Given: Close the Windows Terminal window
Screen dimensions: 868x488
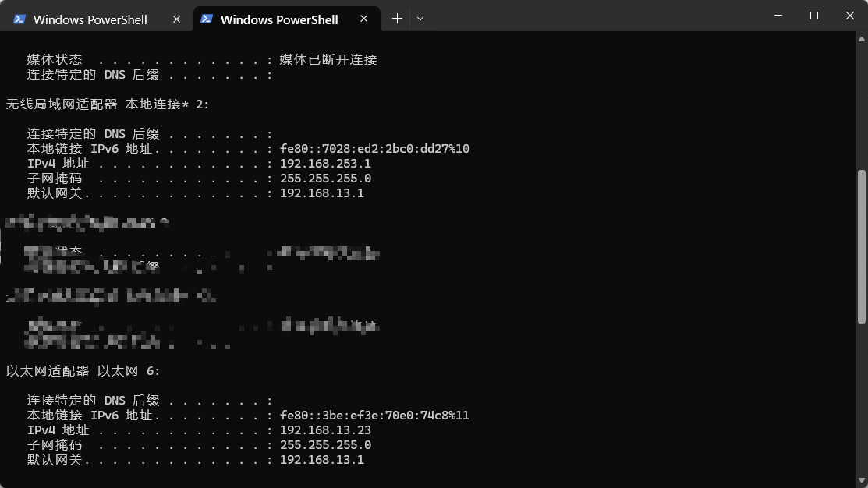Looking at the screenshot, I should click(x=849, y=16).
